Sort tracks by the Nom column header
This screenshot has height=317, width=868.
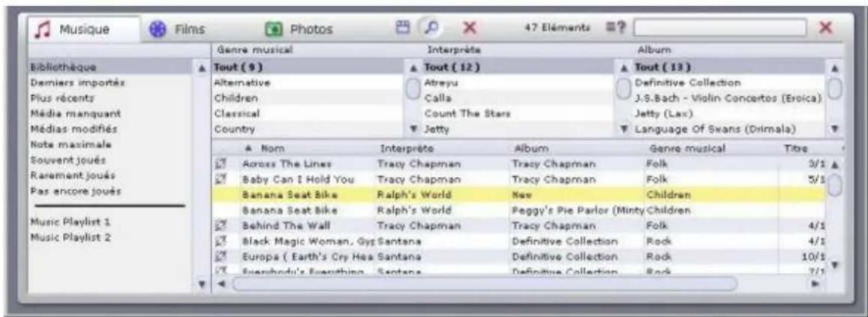[x=306, y=148]
